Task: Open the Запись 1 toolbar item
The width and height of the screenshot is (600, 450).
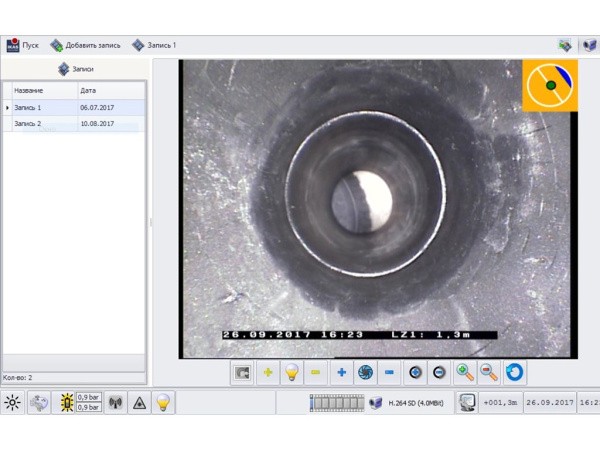Action: (154, 45)
